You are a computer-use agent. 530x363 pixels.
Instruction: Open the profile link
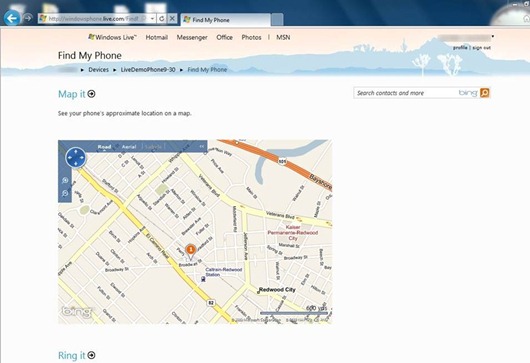click(460, 48)
